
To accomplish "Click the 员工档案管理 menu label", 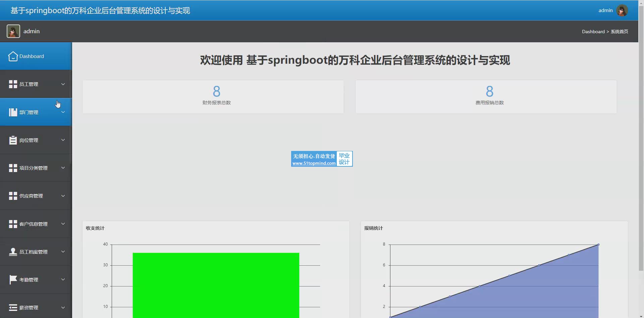I will point(34,252).
